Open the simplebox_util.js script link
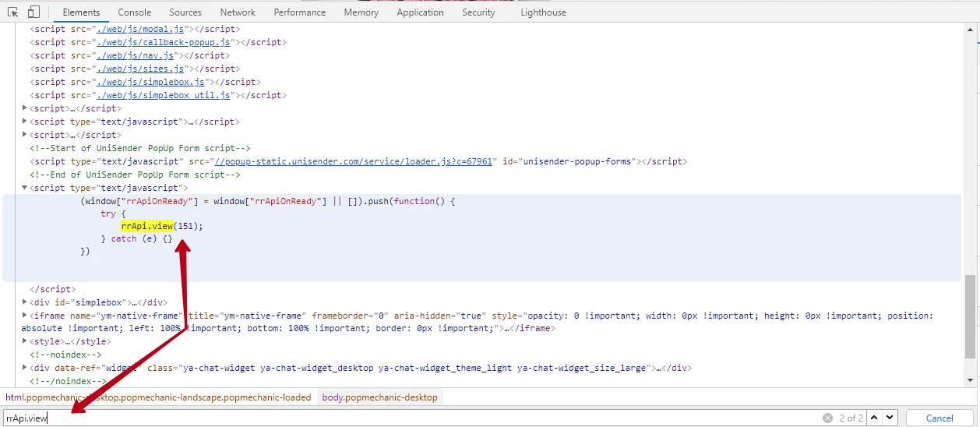 [161, 95]
